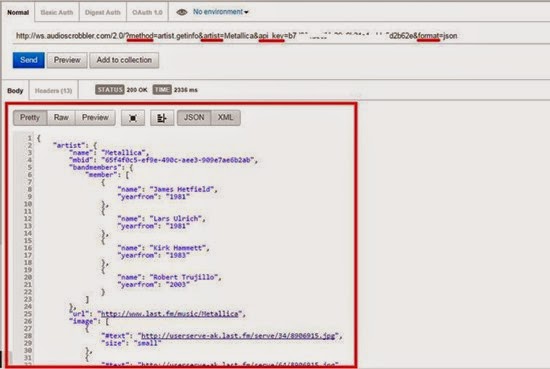550x369 pixels.
Task: Toggle Raw response view
Action: (x=61, y=118)
